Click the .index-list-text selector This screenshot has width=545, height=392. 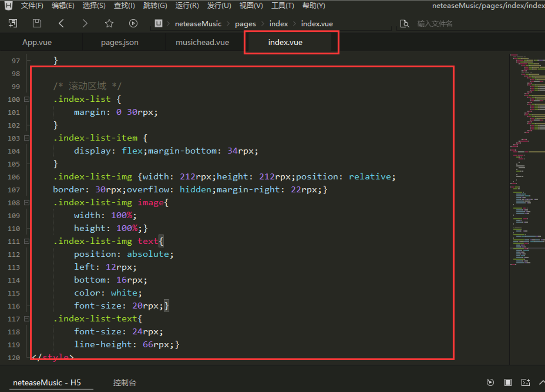pos(95,319)
